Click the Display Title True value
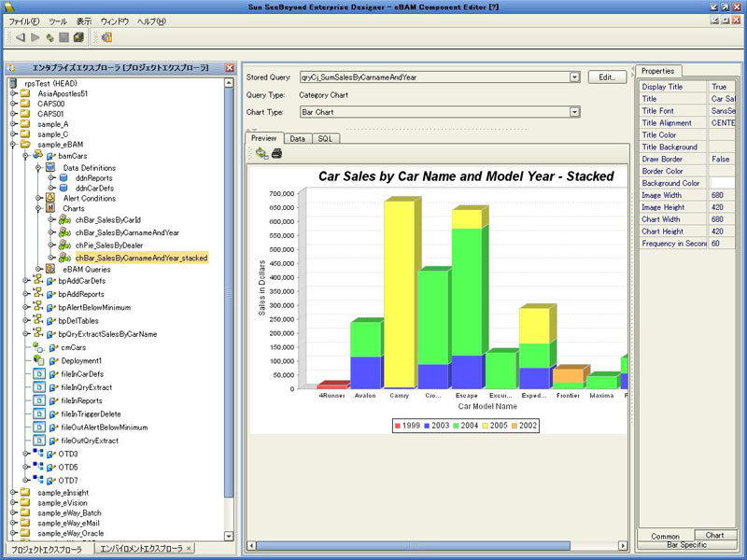The width and height of the screenshot is (747, 560). click(x=722, y=87)
